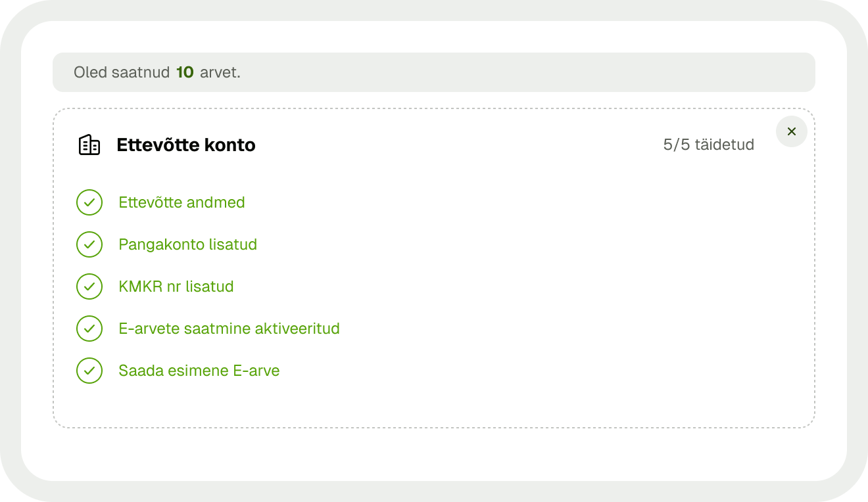
Task: Click the checkmark icon beside Pangakonto lisatud
Action: 89,244
